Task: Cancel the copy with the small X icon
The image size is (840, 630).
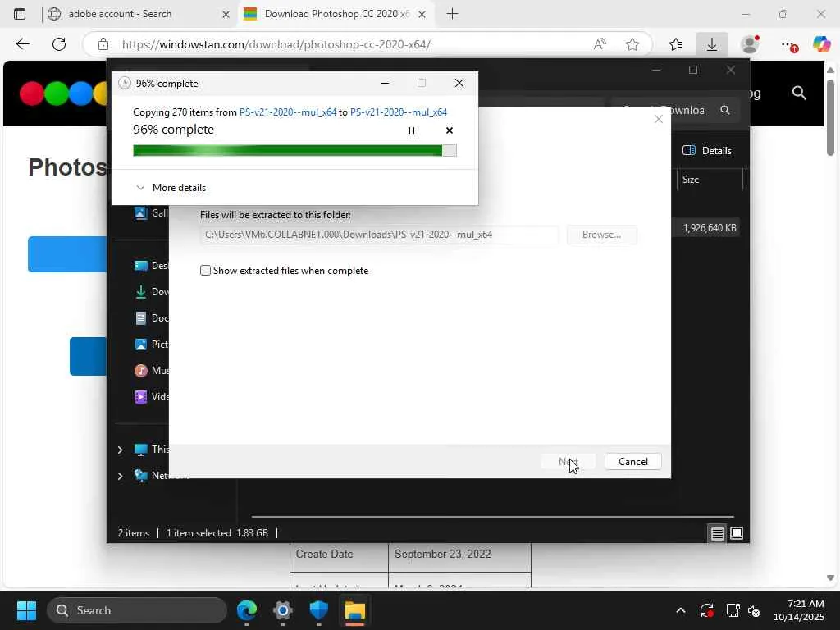Action: (449, 130)
